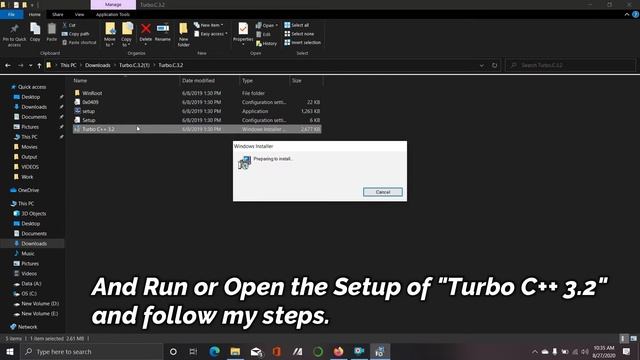This screenshot has height=360, width=640.
Task: Open the Move to menu
Action: (110, 34)
